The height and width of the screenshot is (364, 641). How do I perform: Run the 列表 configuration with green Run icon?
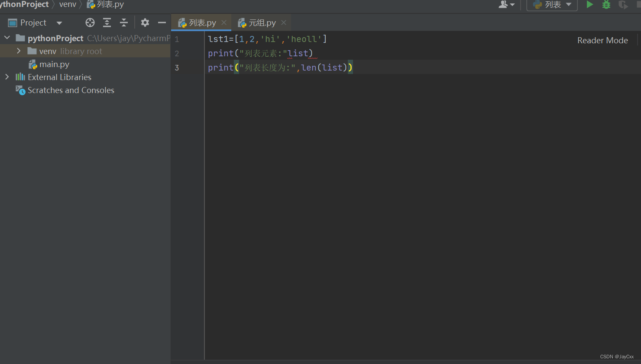tap(589, 5)
